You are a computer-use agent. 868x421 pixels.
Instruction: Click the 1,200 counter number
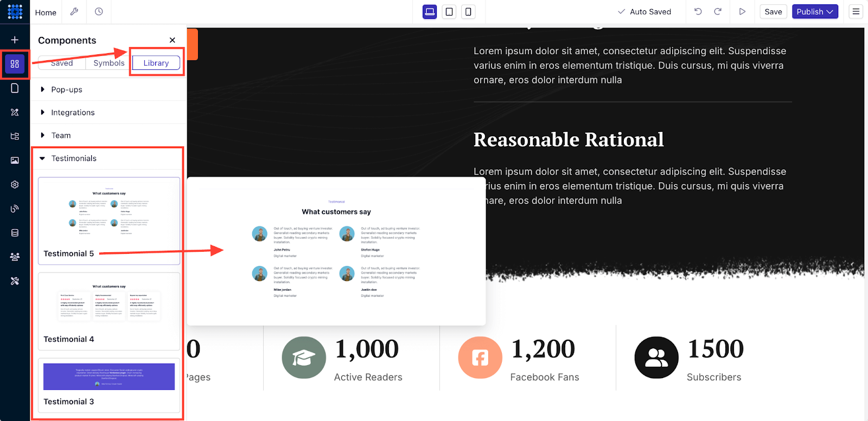[x=543, y=349]
